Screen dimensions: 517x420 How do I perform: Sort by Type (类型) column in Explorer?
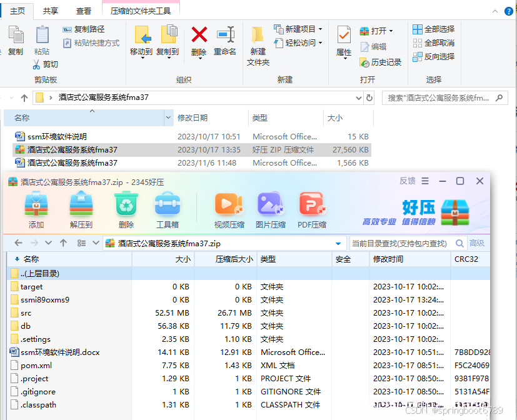coord(286,117)
